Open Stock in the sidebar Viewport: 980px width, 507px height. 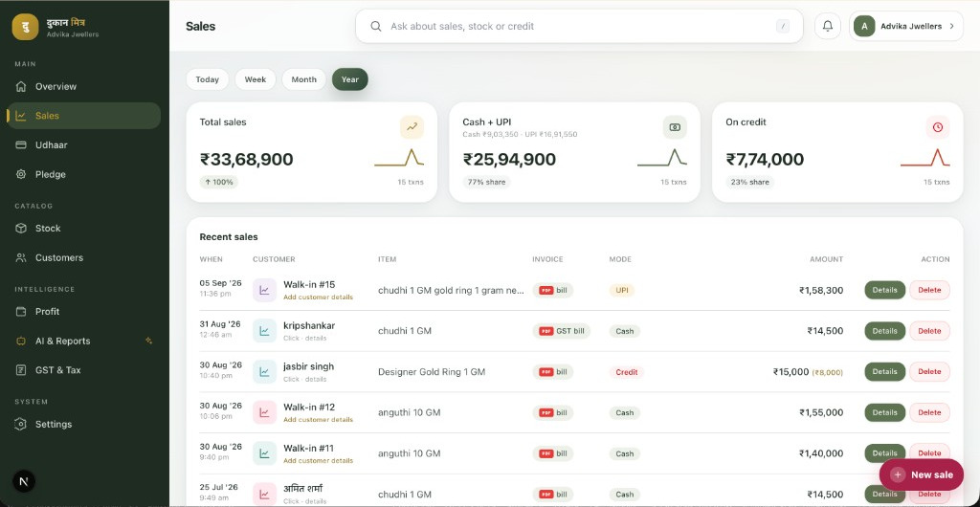pyautogui.click(x=84, y=228)
